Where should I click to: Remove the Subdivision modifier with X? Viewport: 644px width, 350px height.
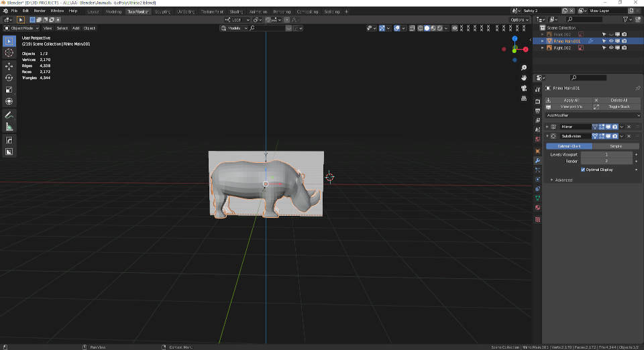tap(629, 136)
